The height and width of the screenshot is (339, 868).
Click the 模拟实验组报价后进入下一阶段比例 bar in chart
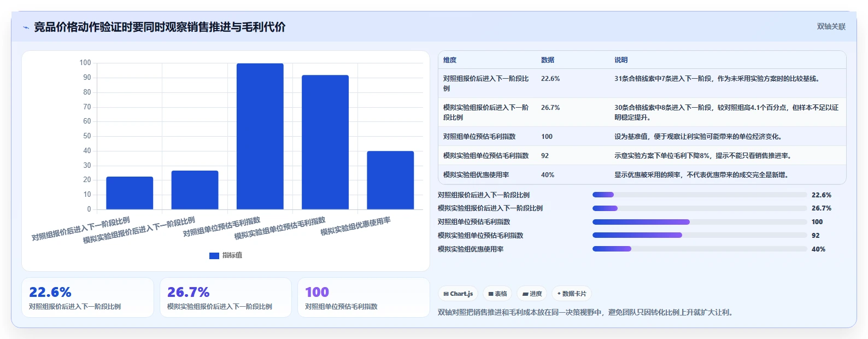(195, 190)
